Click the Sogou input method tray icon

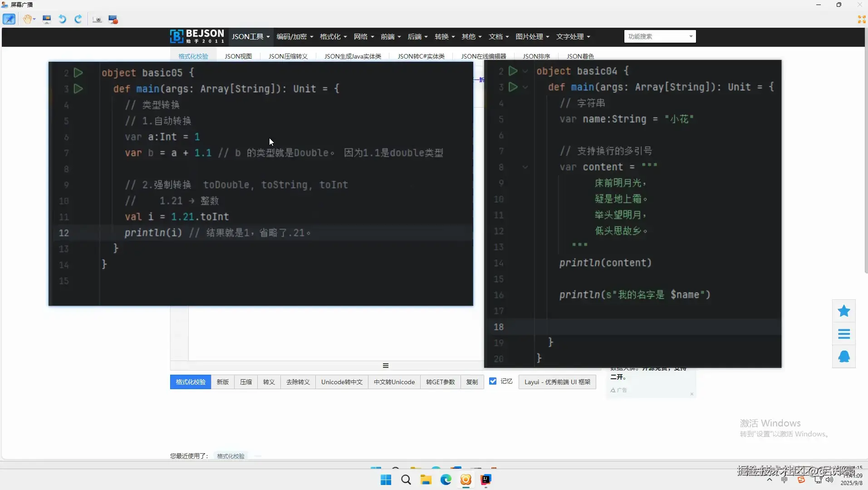[801, 480]
